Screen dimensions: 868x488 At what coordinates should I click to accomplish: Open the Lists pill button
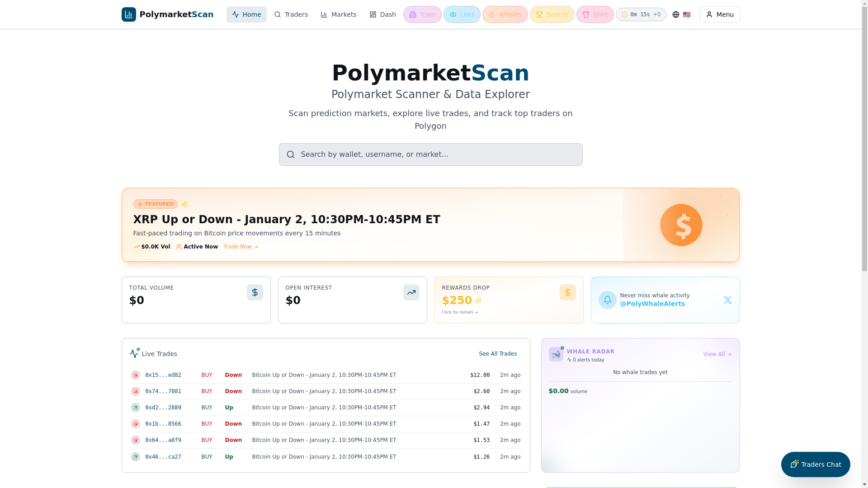tap(462, 14)
